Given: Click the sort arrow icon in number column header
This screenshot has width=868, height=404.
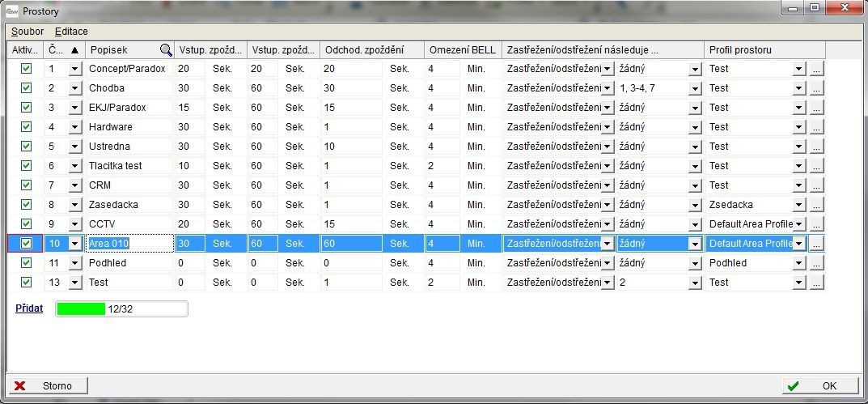Looking at the screenshot, I should click(75, 50).
